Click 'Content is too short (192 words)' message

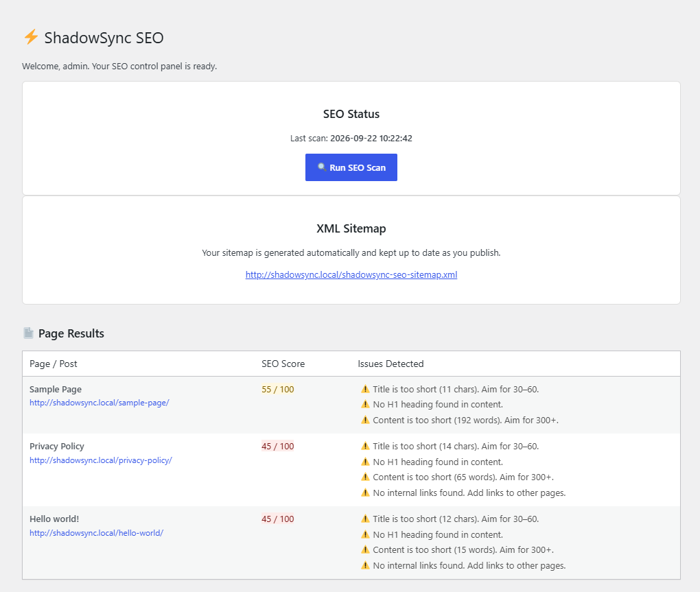(465, 420)
